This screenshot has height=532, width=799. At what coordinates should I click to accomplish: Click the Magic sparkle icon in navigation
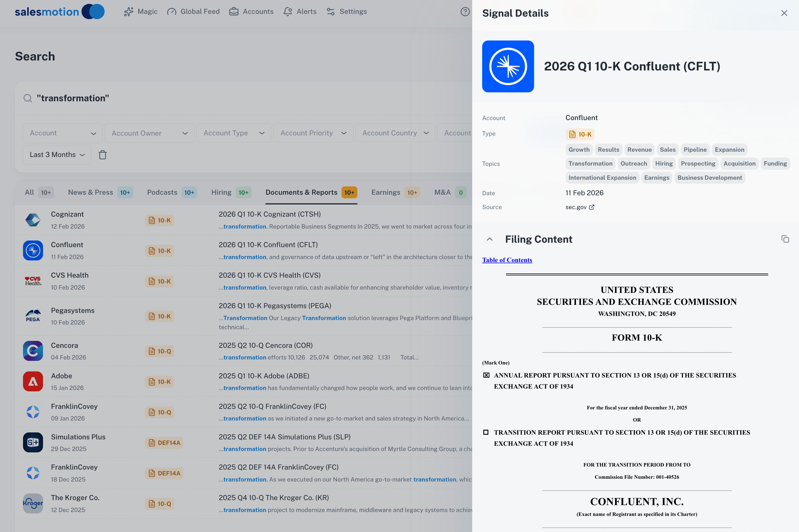128,12
